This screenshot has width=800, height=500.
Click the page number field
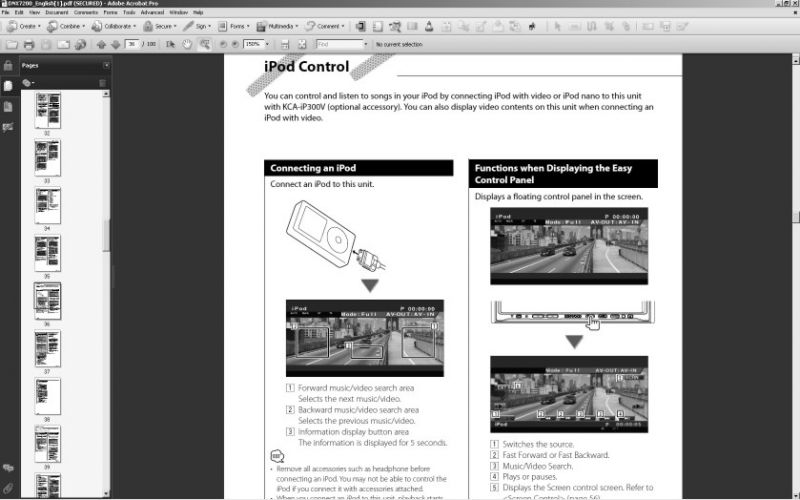pos(132,44)
